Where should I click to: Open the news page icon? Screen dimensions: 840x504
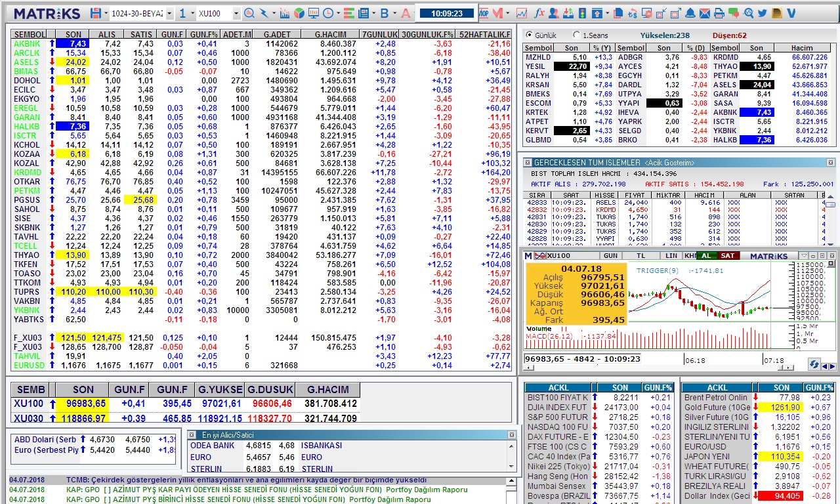tap(363, 13)
